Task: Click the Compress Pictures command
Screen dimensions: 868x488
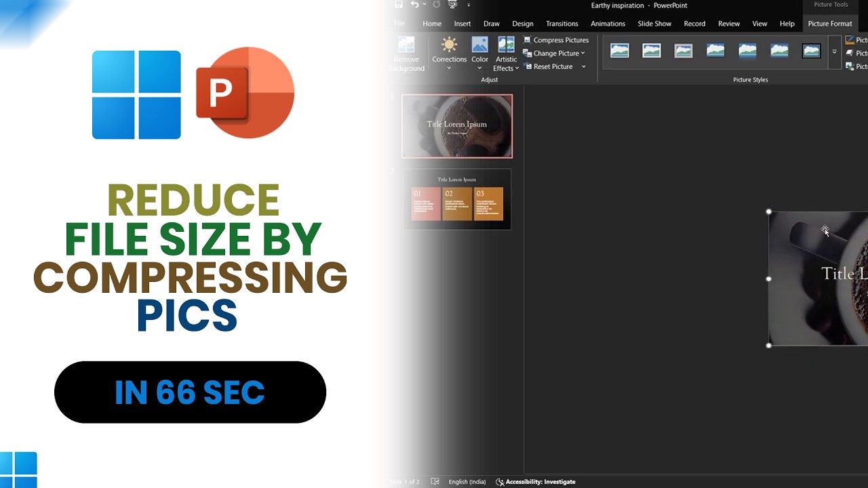Action: tap(555, 40)
